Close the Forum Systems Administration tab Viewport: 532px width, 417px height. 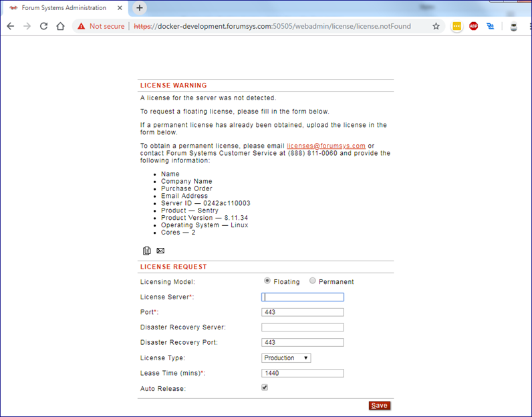click(x=120, y=8)
